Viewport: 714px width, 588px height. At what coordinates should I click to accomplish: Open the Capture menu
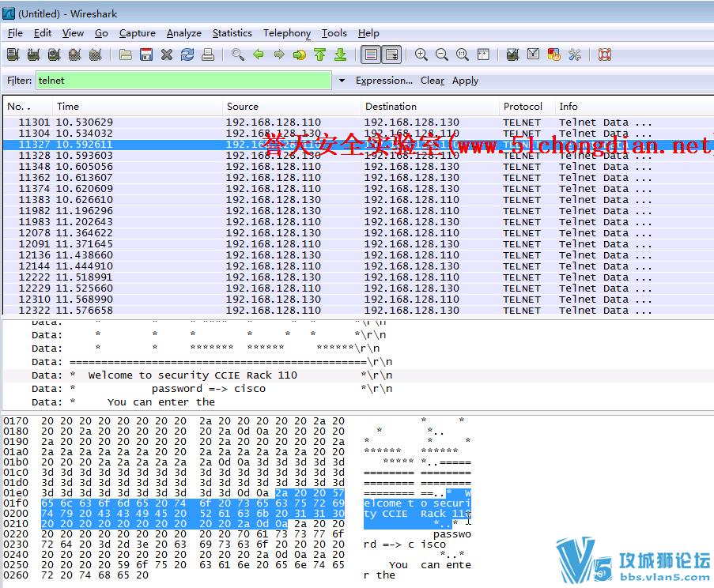coord(137,33)
